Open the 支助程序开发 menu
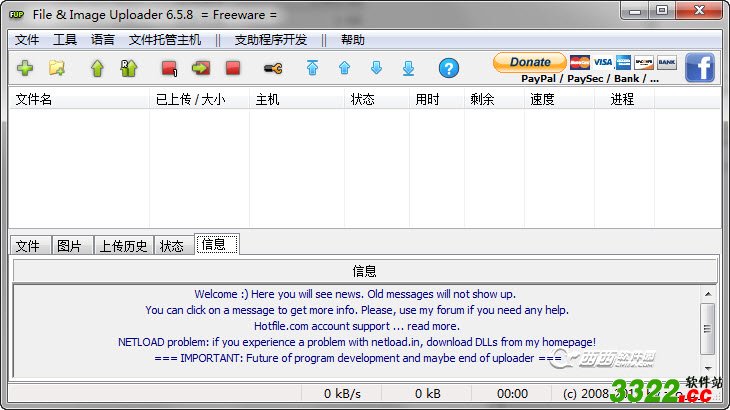The height and width of the screenshot is (410, 730). (271, 40)
